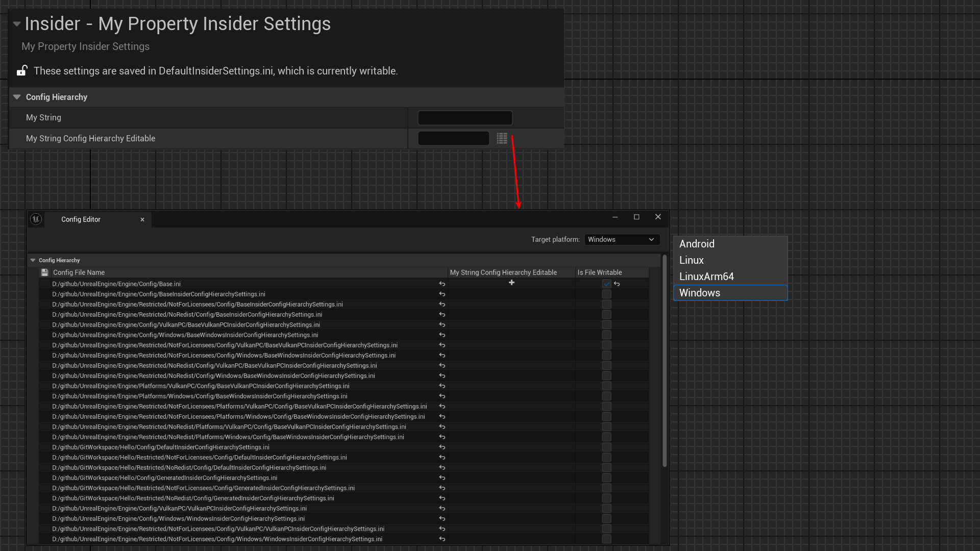Collapse Insider settings header triangle
980x551 pixels.
pyautogui.click(x=17, y=24)
